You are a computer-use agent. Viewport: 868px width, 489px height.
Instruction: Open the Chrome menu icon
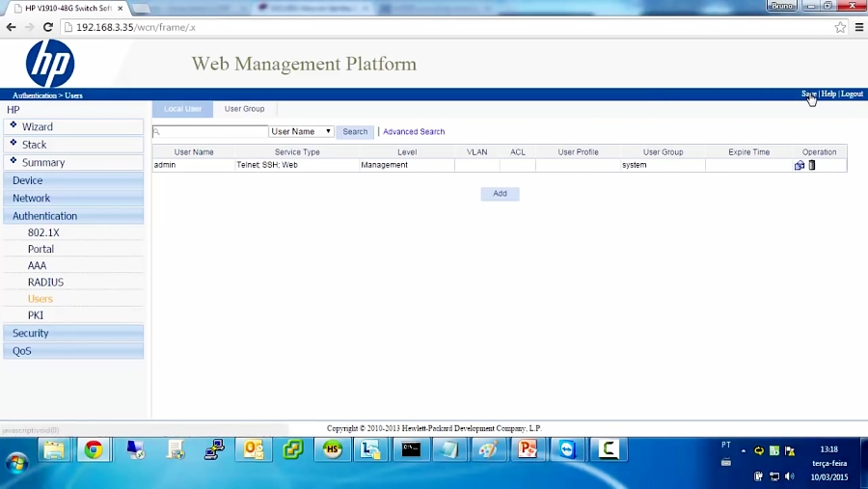click(859, 27)
